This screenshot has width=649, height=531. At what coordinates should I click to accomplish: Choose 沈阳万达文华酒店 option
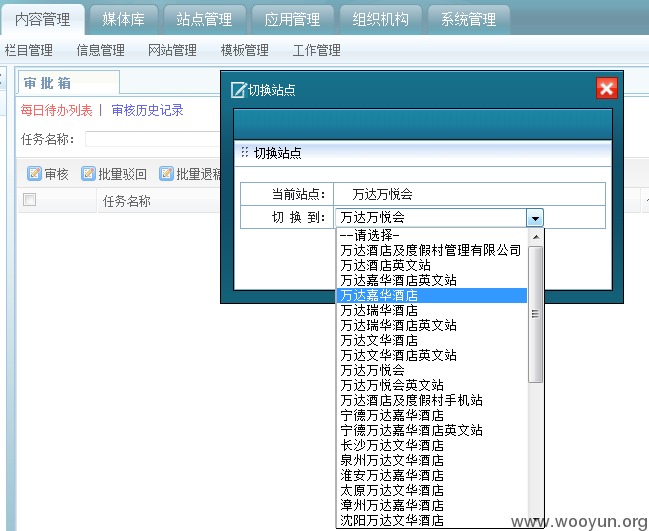(432, 520)
